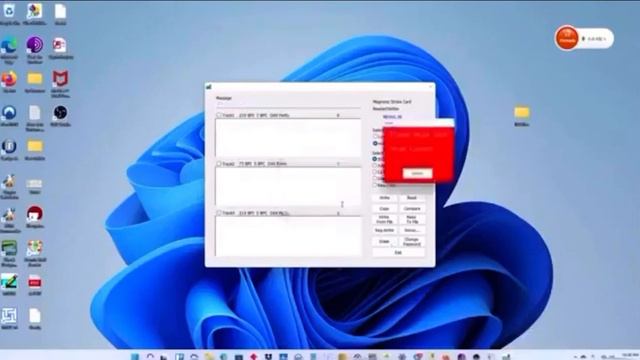Viewport: 640px width, 360px height.
Task: Select the Hi-Co radio button
Action: point(375,143)
